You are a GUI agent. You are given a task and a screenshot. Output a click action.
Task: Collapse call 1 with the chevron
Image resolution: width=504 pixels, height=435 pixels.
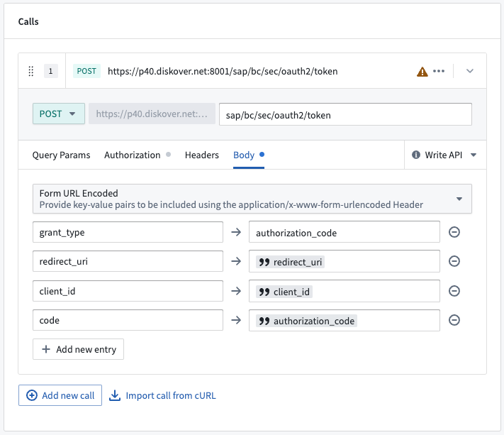[x=469, y=71]
